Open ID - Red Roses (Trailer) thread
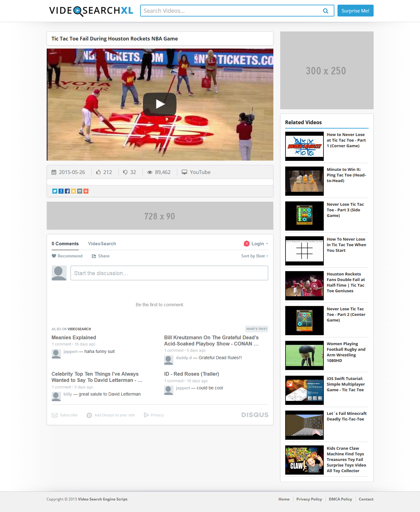The width and height of the screenshot is (420, 512). pyautogui.click(x=191, y=374)
